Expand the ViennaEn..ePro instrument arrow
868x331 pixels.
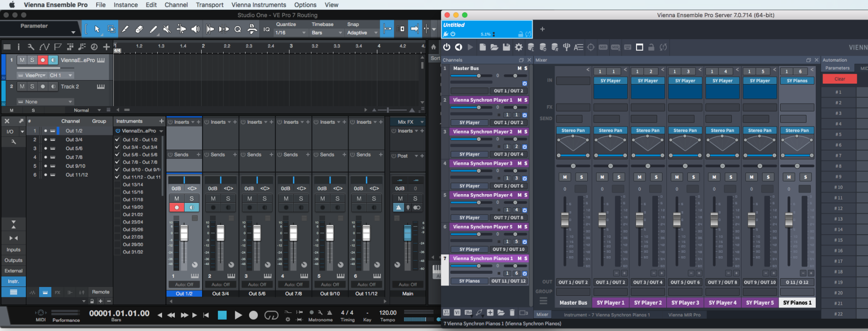tap(161, 131)
